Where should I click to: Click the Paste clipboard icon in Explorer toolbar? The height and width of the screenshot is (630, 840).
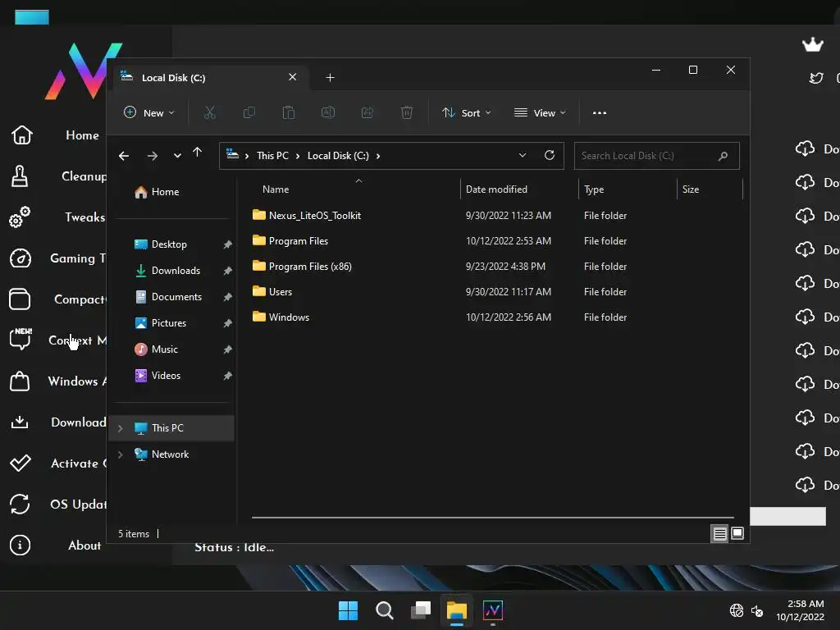(288, 112)
